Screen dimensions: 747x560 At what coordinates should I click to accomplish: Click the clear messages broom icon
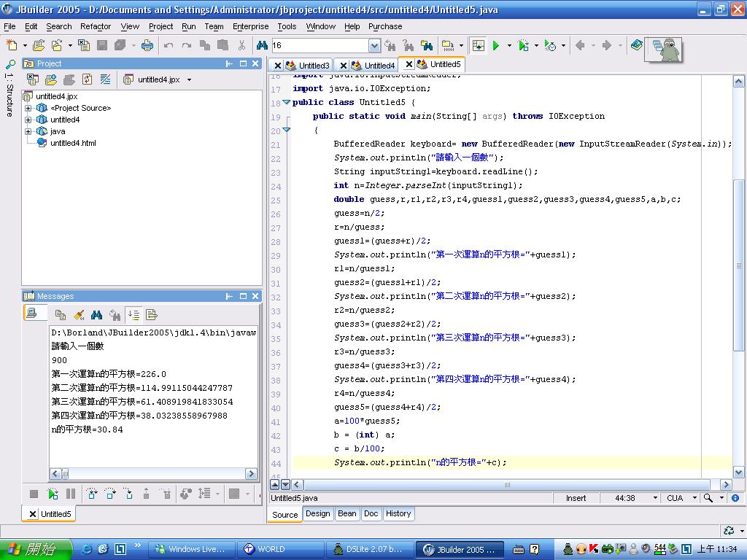[x=79, y=315]
